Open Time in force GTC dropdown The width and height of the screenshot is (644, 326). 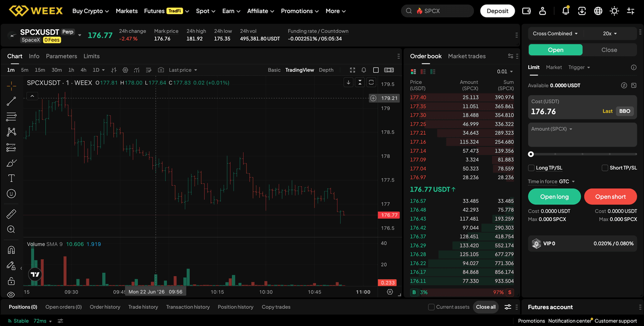[567, 182]
